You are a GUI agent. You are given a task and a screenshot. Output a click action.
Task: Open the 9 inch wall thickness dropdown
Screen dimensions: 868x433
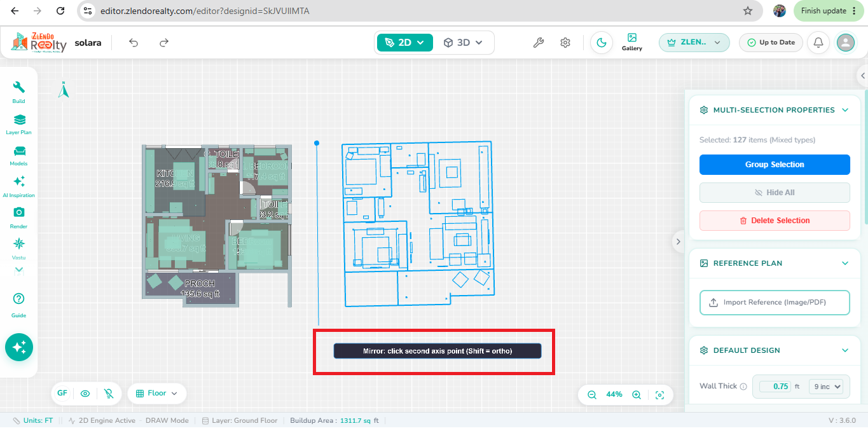tap(825, 386)
